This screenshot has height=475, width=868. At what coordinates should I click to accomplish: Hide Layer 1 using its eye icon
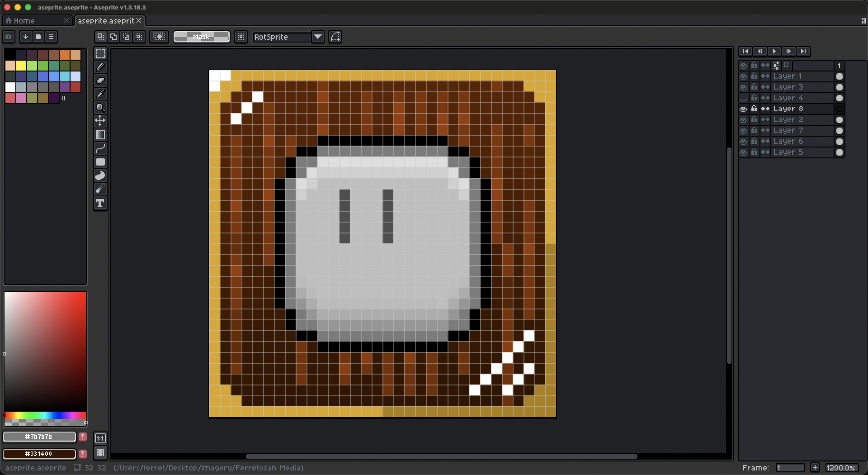point(743,76)
